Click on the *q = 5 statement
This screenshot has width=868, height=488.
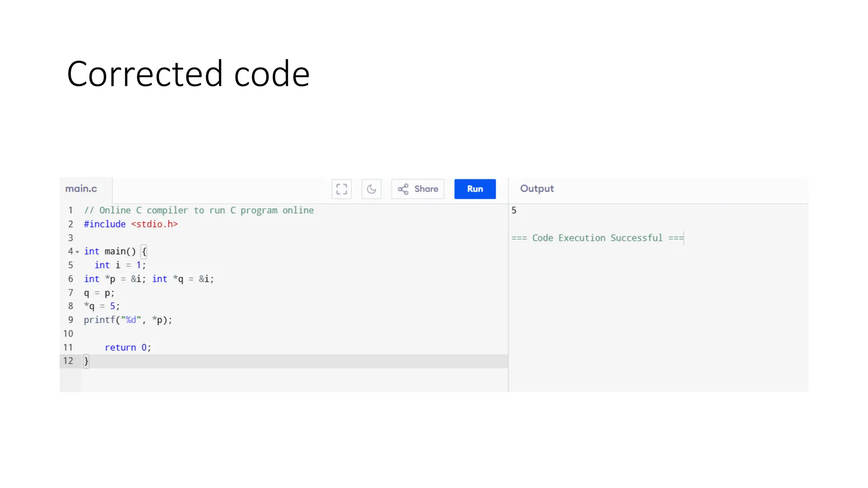coord(102,306)
